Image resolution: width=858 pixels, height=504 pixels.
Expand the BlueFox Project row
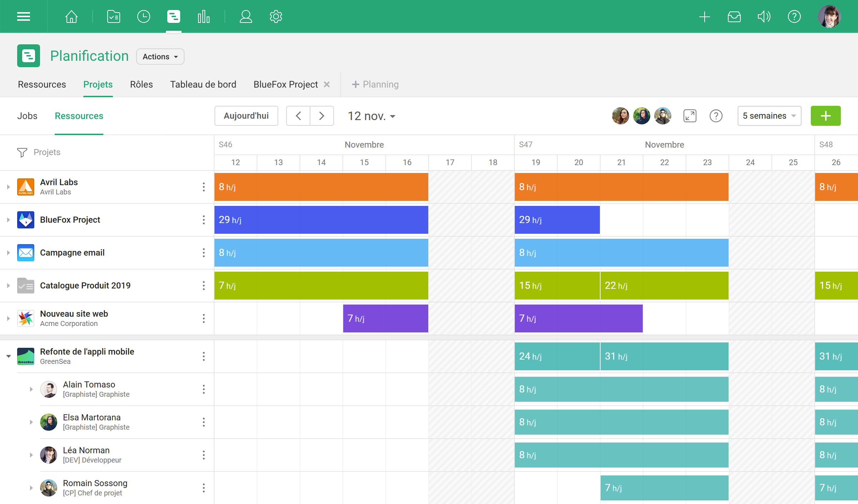[8, 220]
